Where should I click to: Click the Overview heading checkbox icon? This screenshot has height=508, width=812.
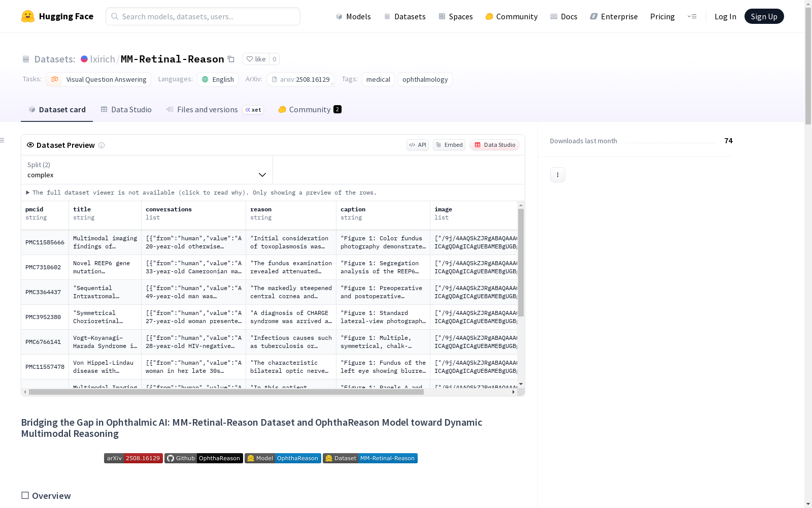coord(25,495)
